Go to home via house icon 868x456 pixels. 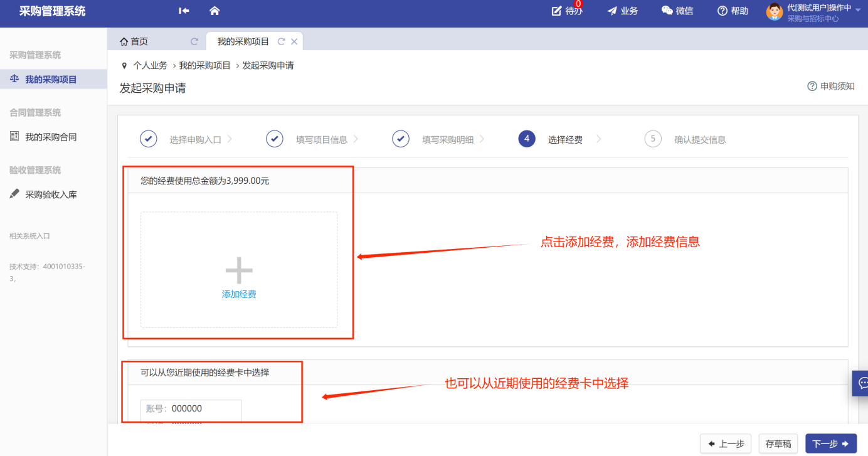tap(214, 11)
